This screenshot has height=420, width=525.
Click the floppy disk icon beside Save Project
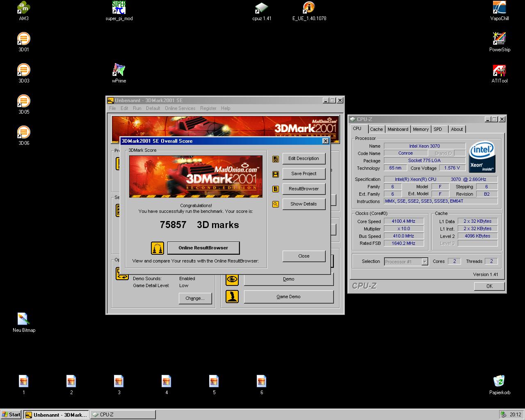pos(276,174)
